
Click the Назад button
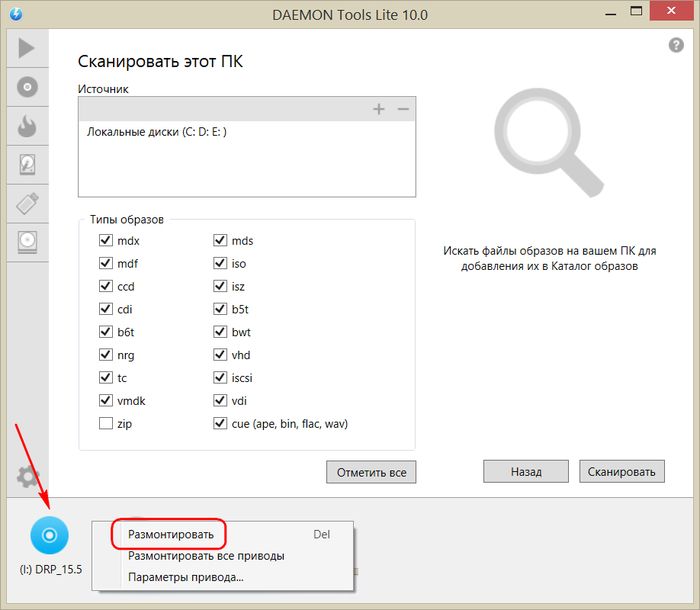[526, 472]
